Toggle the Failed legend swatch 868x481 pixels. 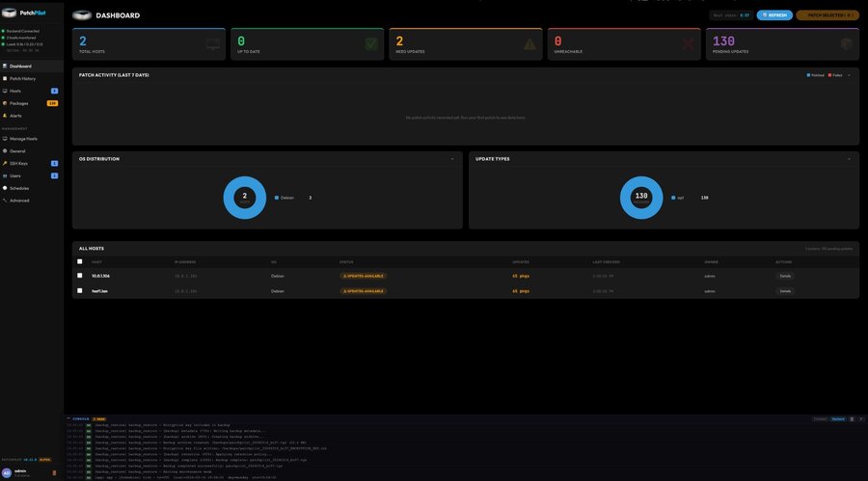pyautogui.click(x=829, y=75)
